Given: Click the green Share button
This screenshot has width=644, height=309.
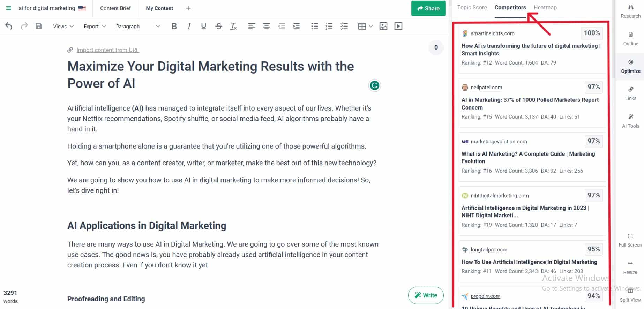Looking at the screenshot, I should (x=428, y=8).
